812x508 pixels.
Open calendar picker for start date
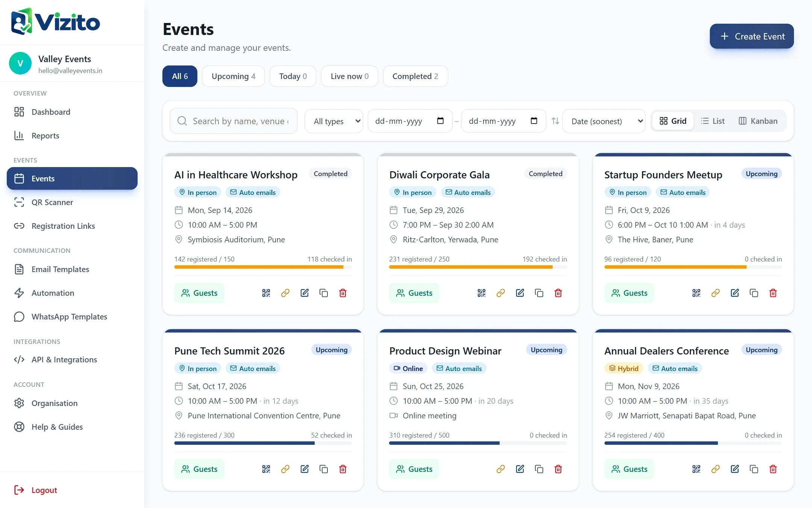[440, 121]
